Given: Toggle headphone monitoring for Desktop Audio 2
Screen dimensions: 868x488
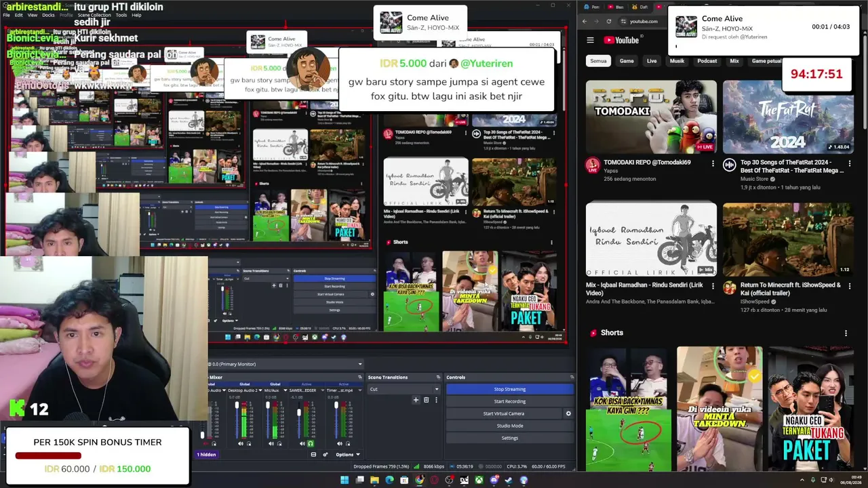Looking at the screenshot, I should coord(250,444).
